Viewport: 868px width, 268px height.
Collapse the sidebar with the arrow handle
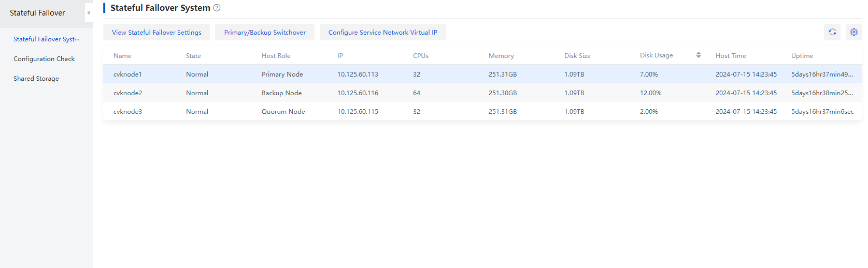coord(89,13)
